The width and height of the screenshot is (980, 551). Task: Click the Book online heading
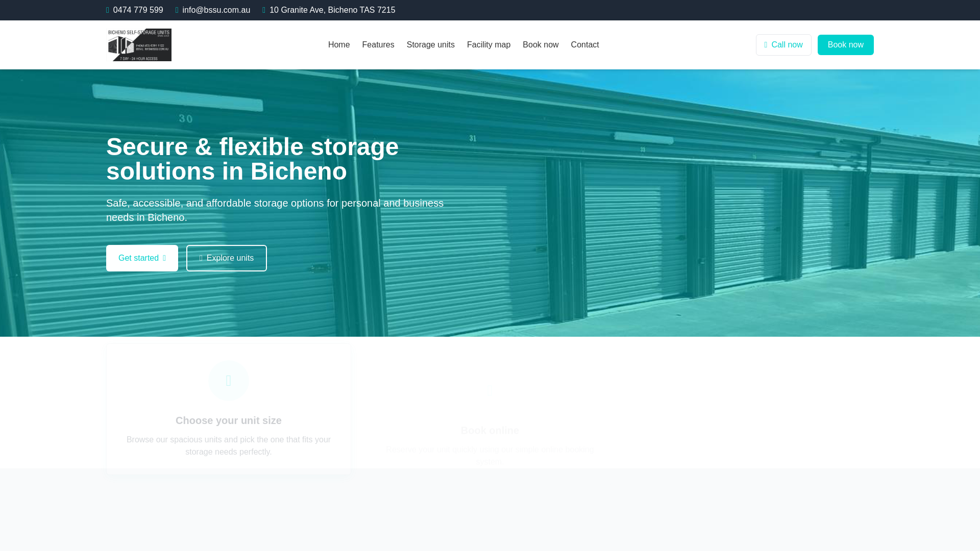(490, 431)
